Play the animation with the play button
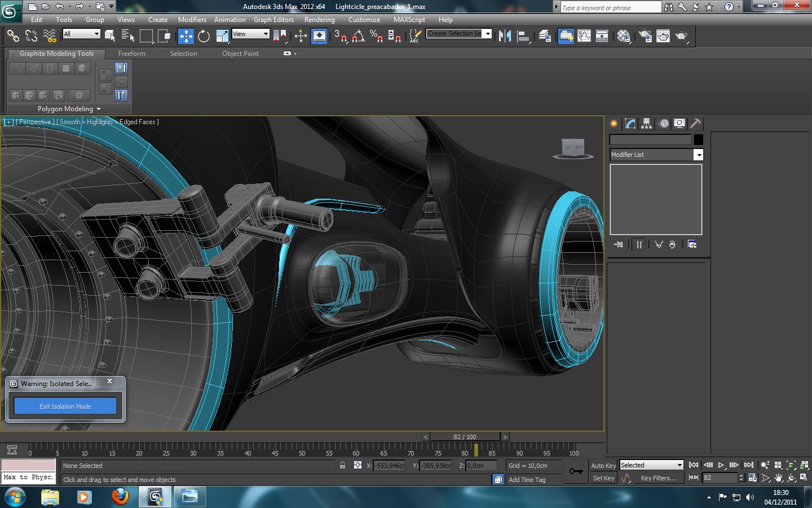812x508 pixels. pyautogui.click(x=721, y=465)
